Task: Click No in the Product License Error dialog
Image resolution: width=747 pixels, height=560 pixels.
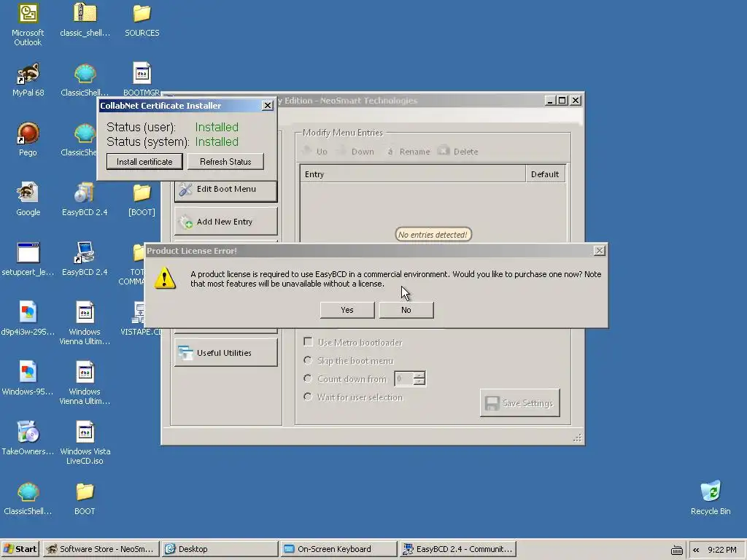Action: coord(406,310)
